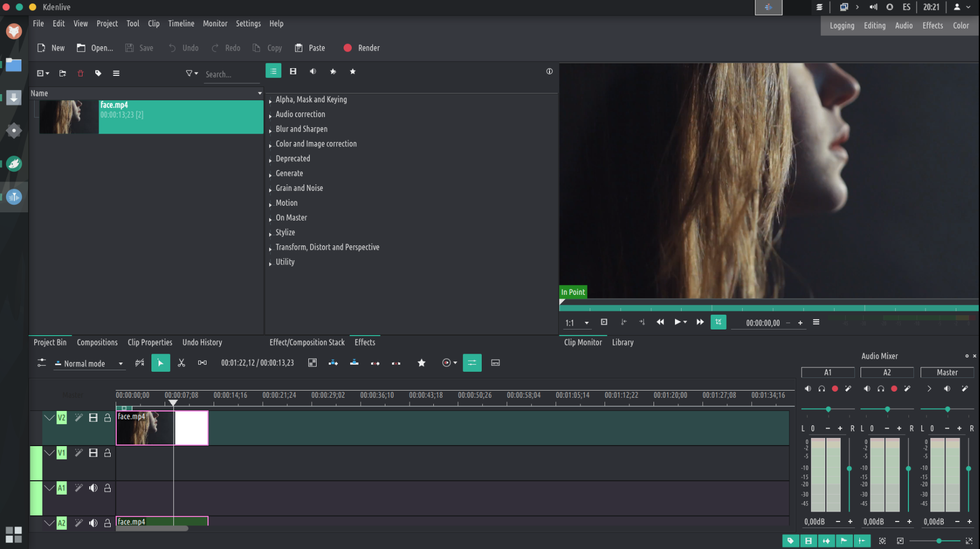Show audio effects category icon
The width and height of the screenshot is (980, 549).
pyautogui.click(x=313, y=72)
